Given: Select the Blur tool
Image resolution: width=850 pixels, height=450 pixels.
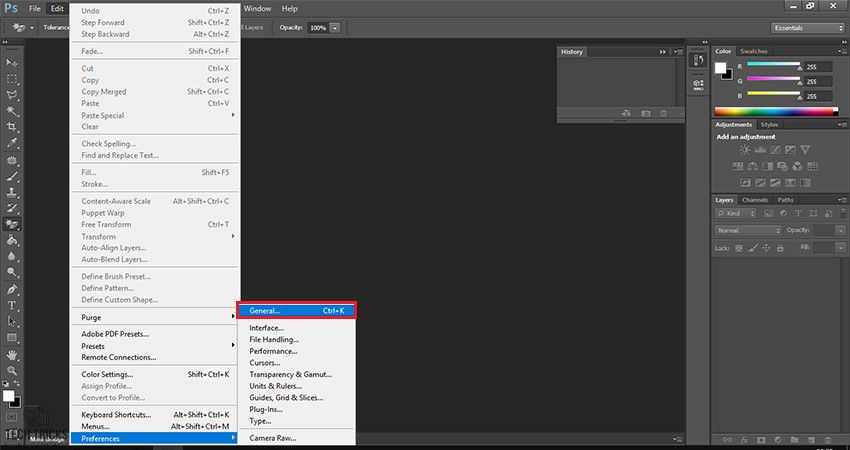Looking at the screenshot, I should point(11,256).
